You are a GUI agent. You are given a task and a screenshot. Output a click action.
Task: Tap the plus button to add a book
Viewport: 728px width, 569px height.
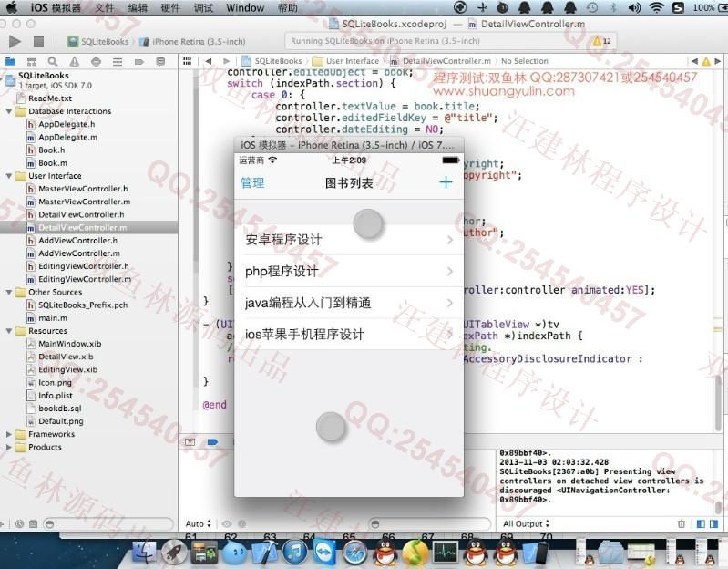coord(446,182)
